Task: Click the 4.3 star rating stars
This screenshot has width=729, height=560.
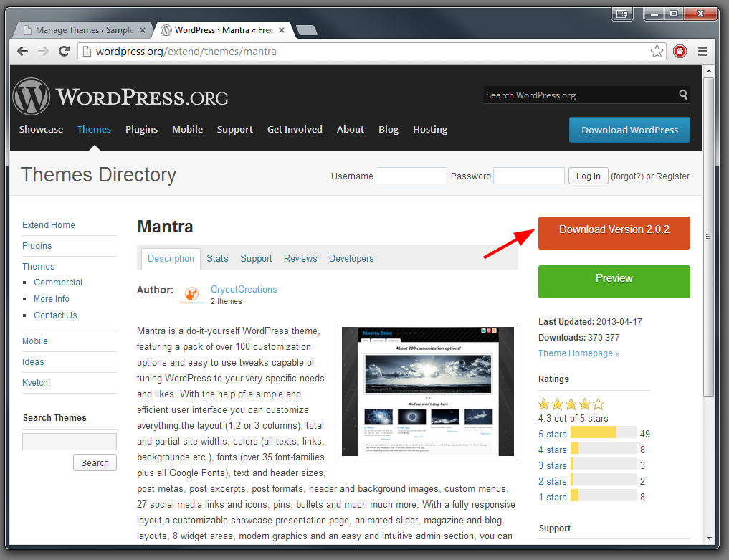Action: [x=571, y=404]
